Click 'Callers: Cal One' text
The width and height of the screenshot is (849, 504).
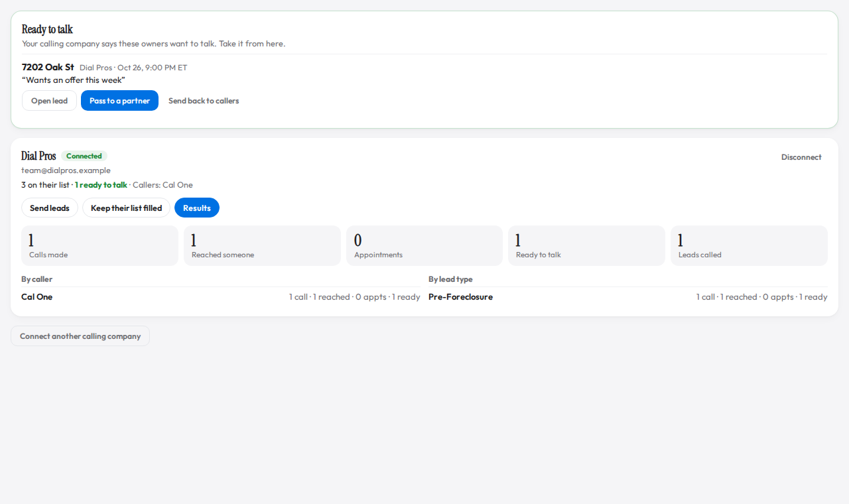tap(163, 185)
